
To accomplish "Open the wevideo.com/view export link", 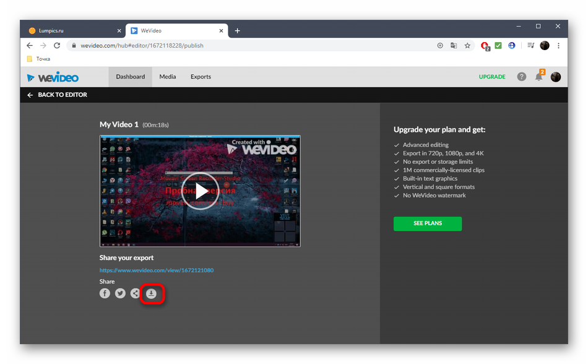I will 156,271.
